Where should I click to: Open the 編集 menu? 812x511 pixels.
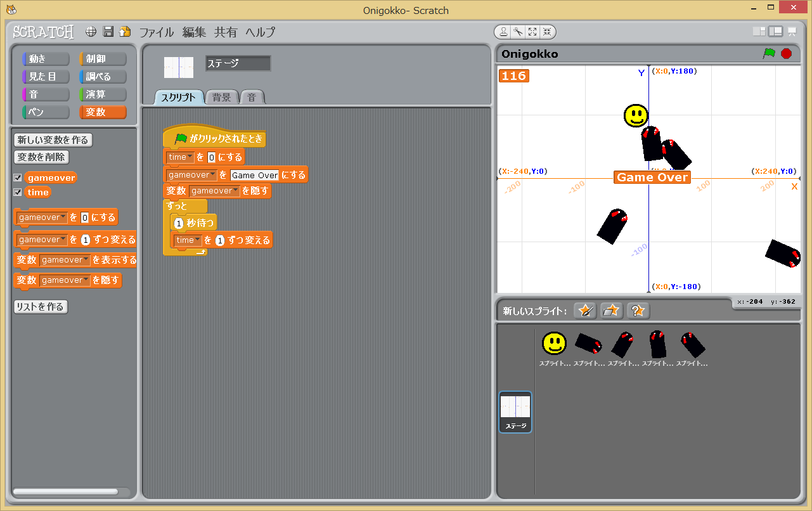click(194, 32)
